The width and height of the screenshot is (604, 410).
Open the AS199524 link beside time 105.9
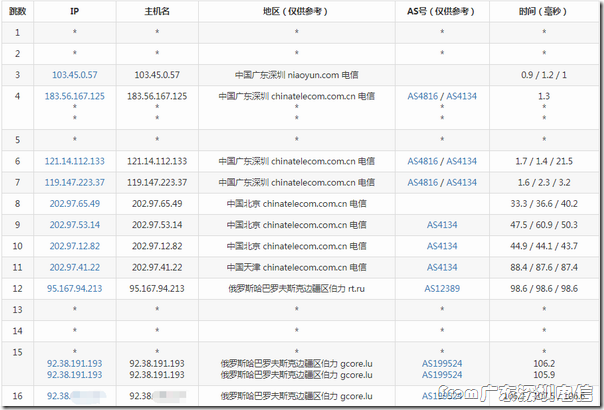[x=442, y=375]
